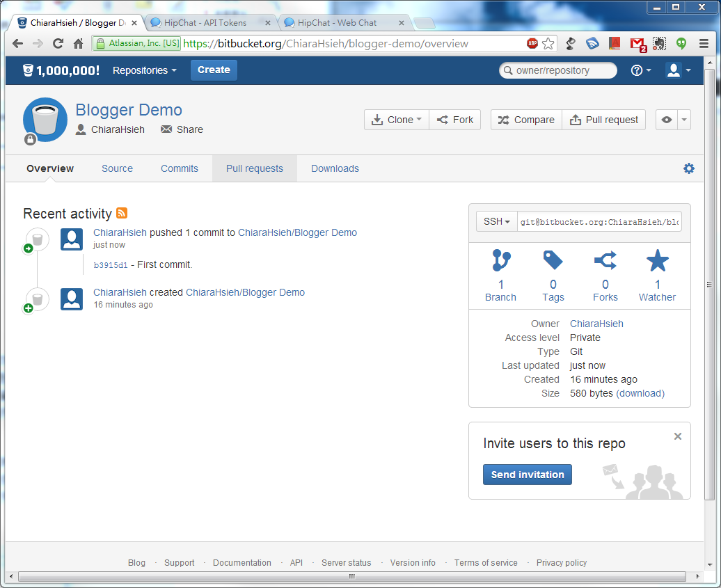Click the Tags icon in stats panel
This screenshot has height=588, width=721.
[x=553, y=260]
